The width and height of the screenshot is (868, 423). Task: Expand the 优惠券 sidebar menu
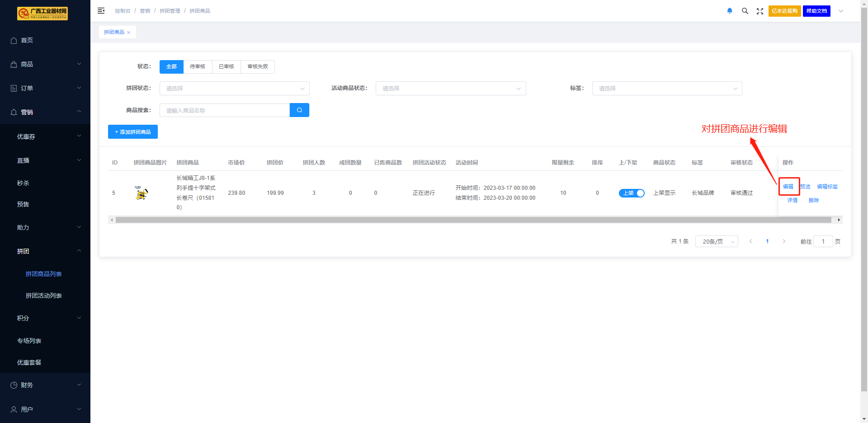pos(45,136)
